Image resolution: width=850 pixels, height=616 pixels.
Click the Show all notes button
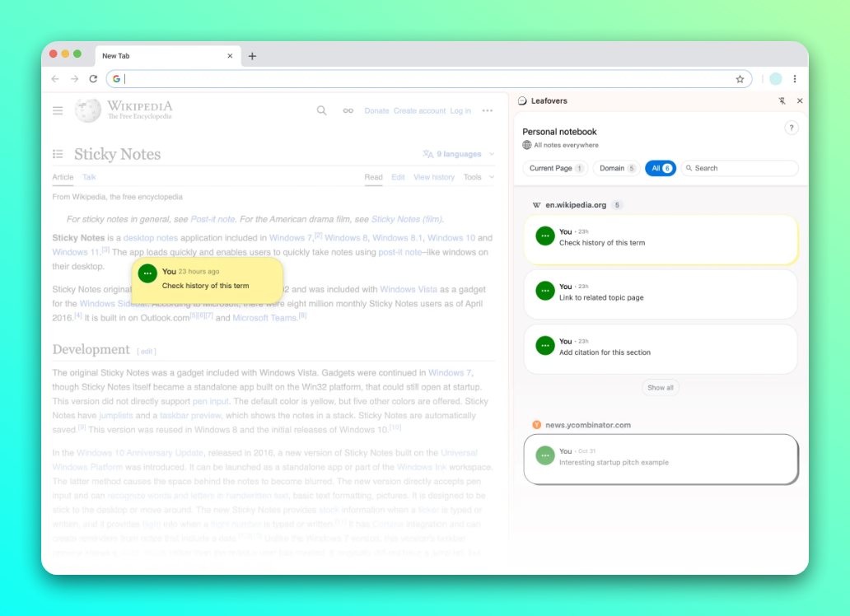661,388
